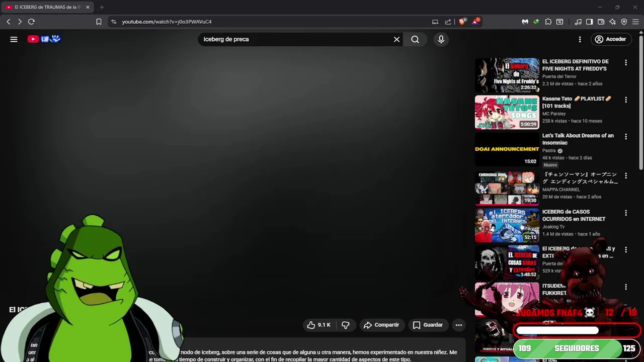Open Chainsaw Man video thumbnail
The width and height of the screenshot is (644, 362).
pyautogui.click(x=507, y=188)
